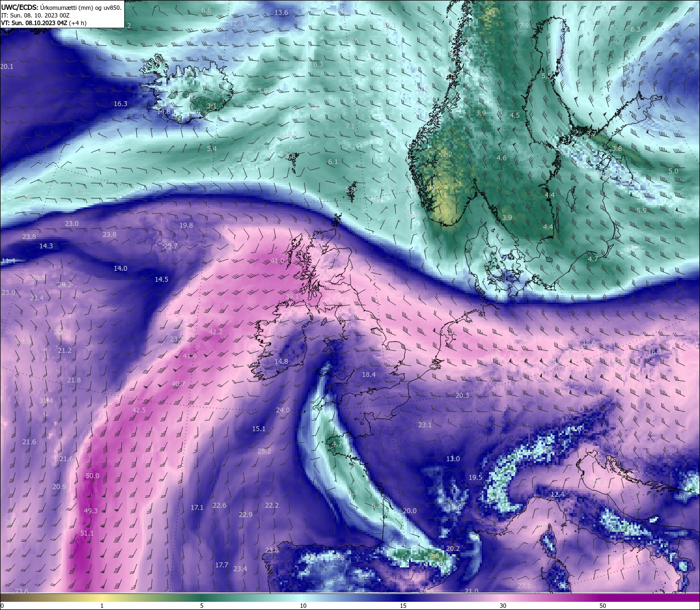Click the 22.2 map value
This screenshot has height=610, width=700.
(x=272, y=506)
